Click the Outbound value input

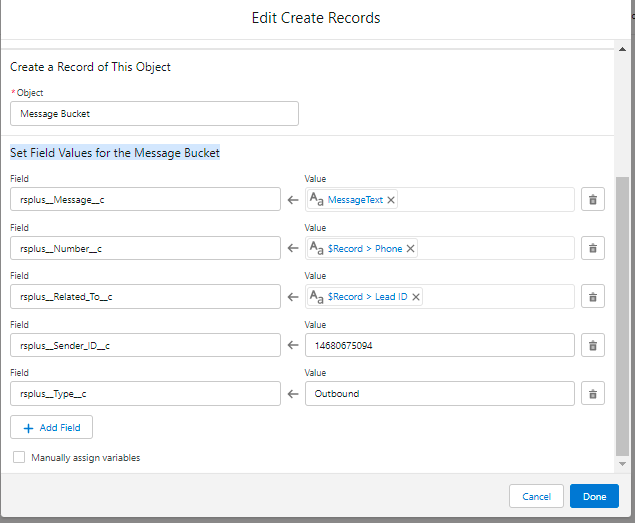coord(439,394)
